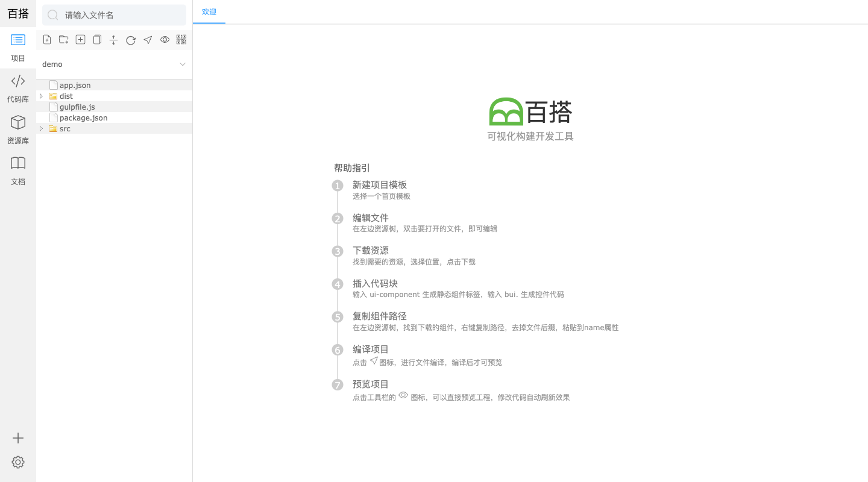Click the collapse tree arrows icon

pyautogui.click(x=113, y=40)
